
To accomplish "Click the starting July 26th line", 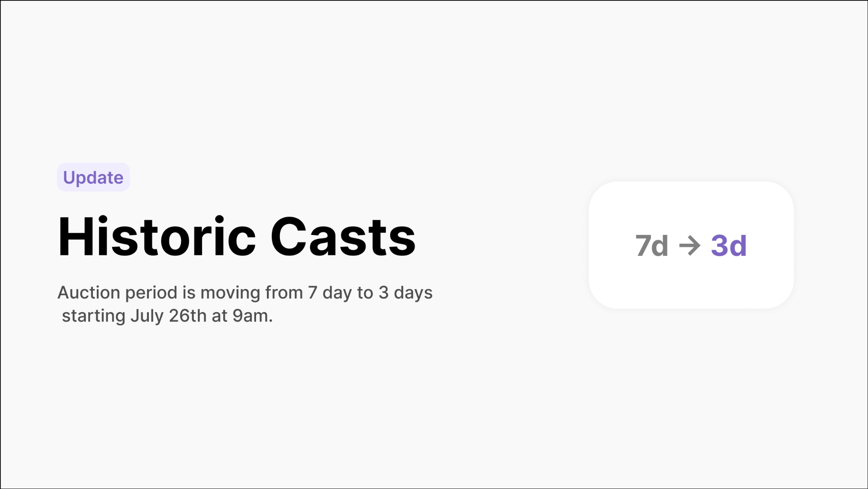I will pos(167,316).
